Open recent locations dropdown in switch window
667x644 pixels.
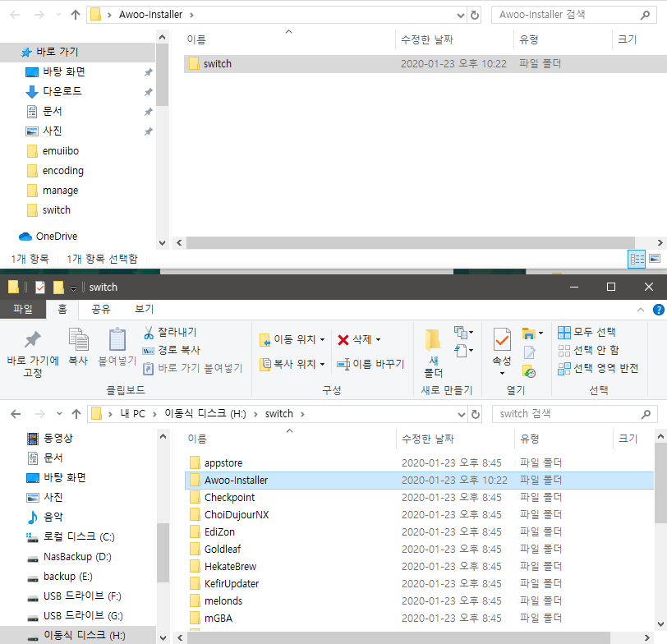(59, 414)
